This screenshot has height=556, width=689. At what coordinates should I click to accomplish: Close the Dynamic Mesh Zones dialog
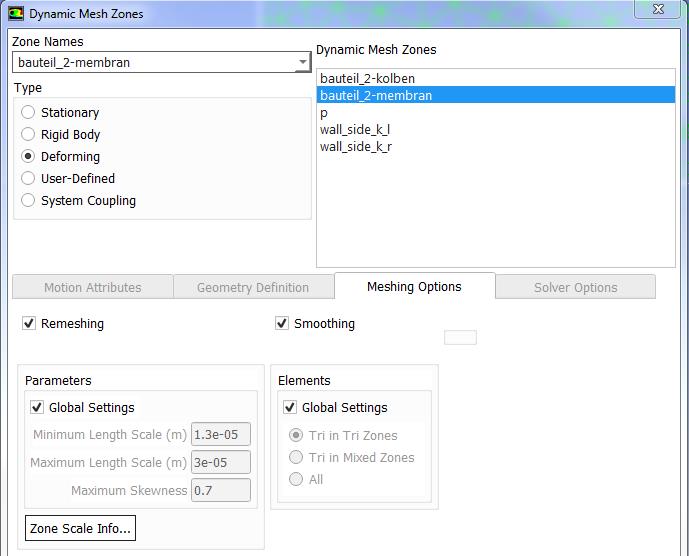click(657, 9)
